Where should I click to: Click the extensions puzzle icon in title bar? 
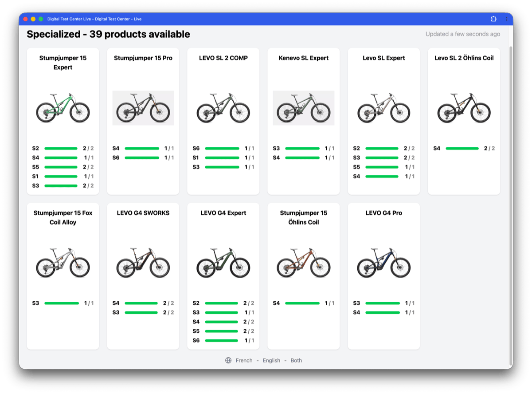(494, 19)
